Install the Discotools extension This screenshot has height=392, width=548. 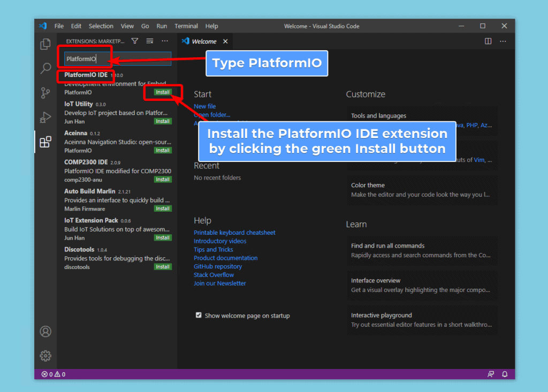(x=163, y=266)
